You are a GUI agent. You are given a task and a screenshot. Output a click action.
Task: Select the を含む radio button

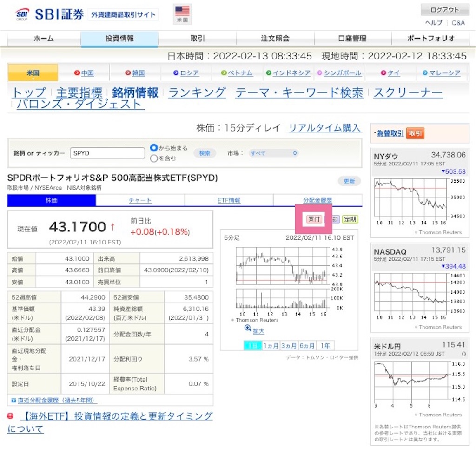[x=154, y=158]
